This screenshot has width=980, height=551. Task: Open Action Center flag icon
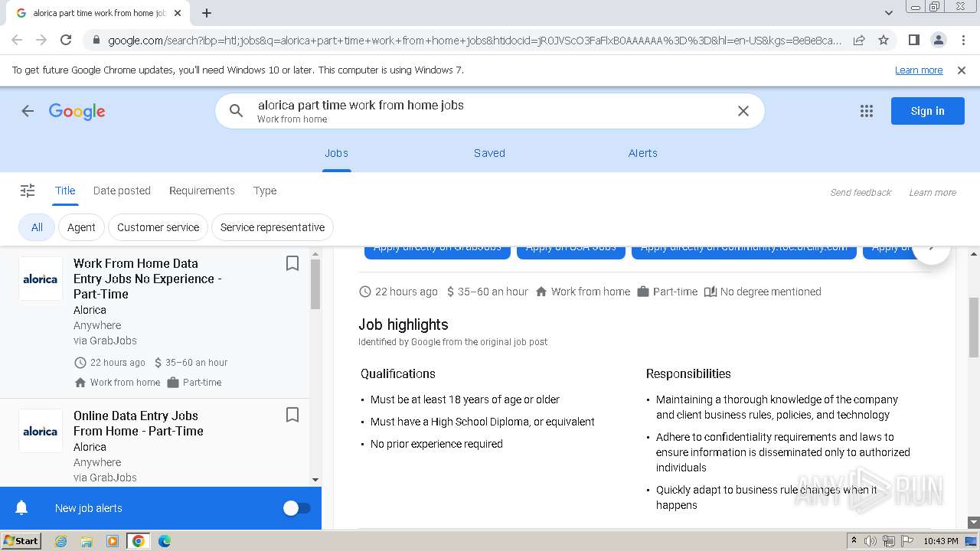point(907,541)
